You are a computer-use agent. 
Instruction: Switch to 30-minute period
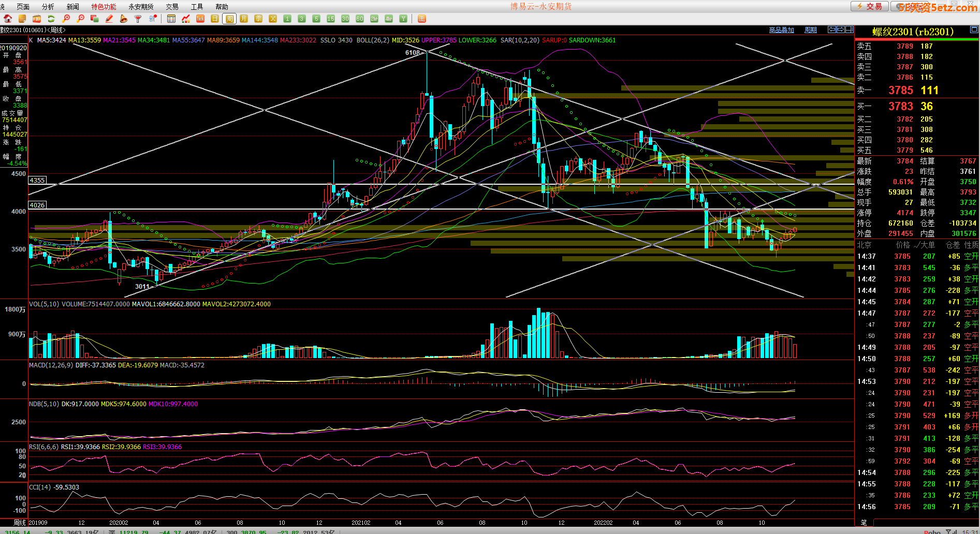click(345, 19)
